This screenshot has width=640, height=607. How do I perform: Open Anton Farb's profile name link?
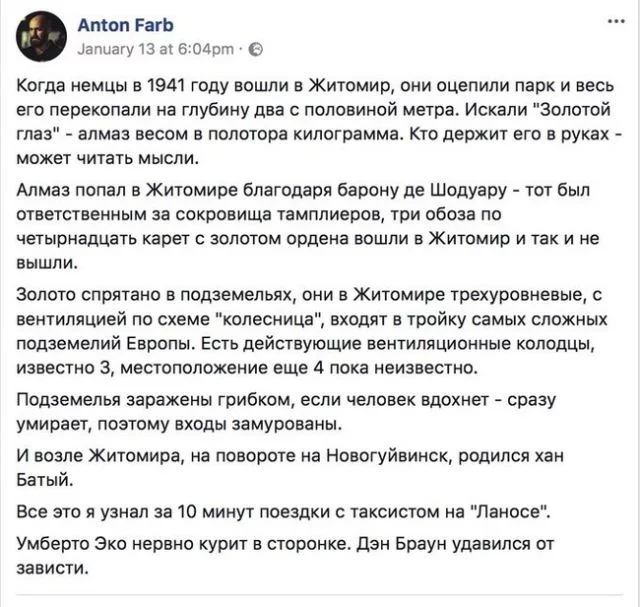(117, 27)
